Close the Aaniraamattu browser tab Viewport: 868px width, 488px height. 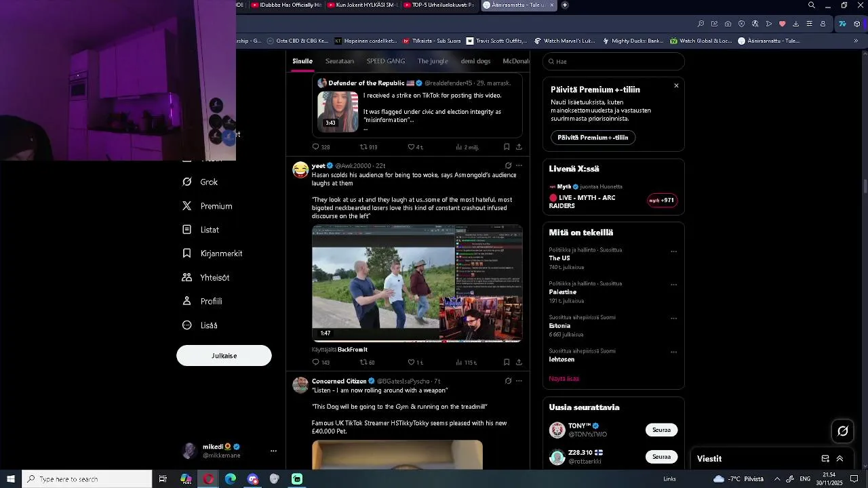coord(552,5)
